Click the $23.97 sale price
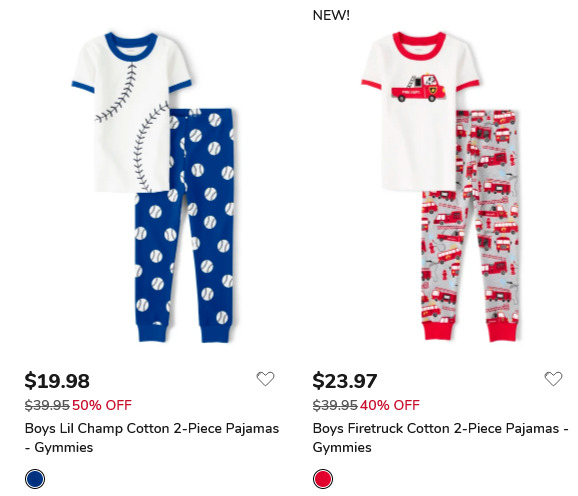The height and width of the screenshot is (496, 578). [345, 381]
